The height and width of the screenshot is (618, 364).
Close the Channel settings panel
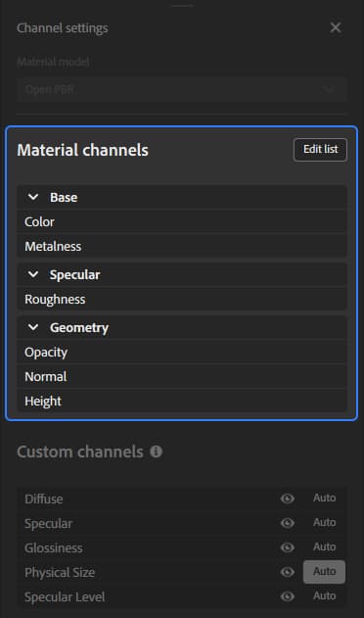pyautogui.click(x=336, y=27)
